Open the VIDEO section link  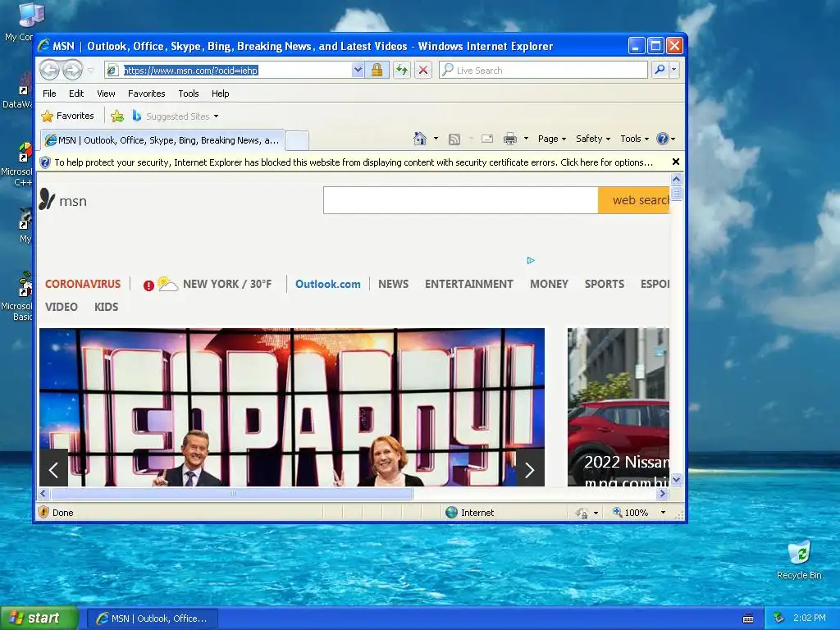coord(61,307)
